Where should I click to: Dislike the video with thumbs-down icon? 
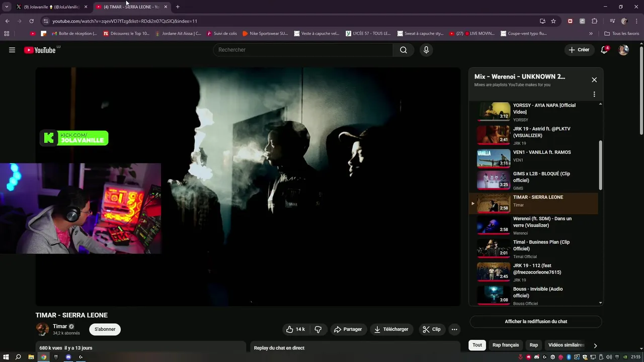tap(318, 329)
